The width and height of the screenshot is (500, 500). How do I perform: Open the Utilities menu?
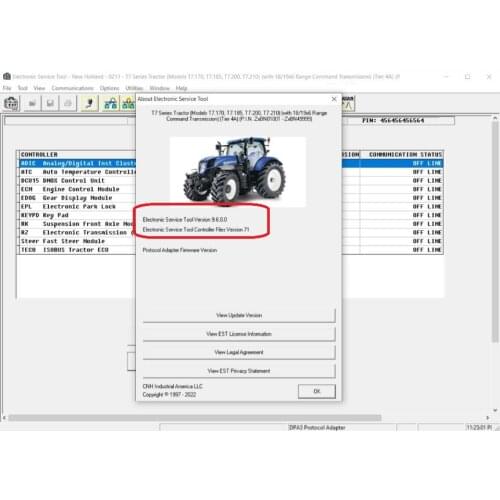pyautogui.click(x=134, y=88)
